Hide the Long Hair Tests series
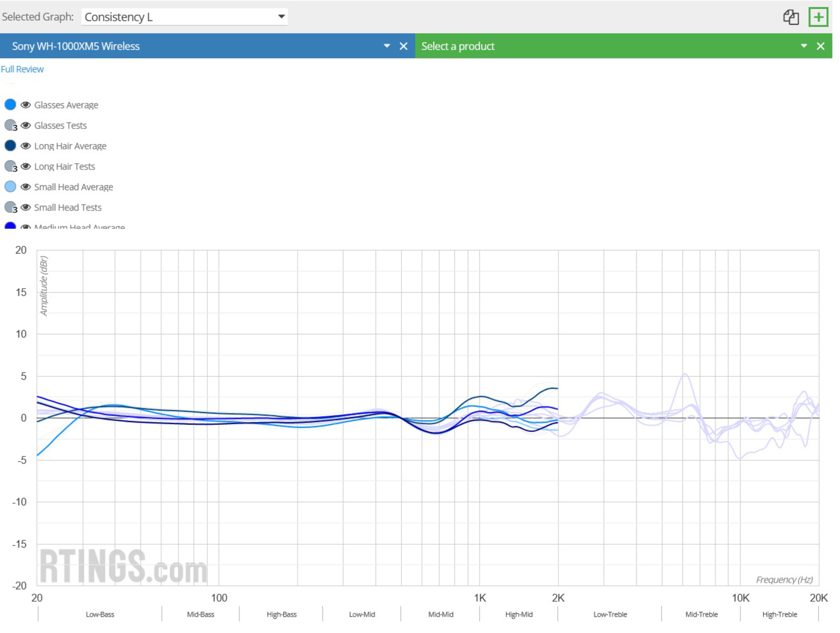840x633 pixels. [x=25, y=166]
